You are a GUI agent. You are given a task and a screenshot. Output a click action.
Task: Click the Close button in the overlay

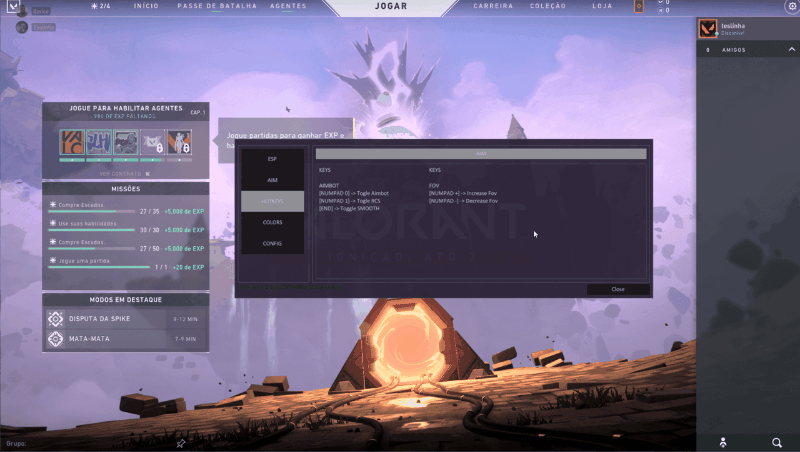click(x=618, y=289)
